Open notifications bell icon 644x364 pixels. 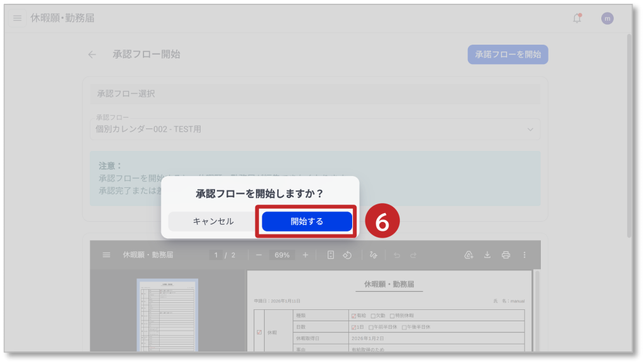coord(577,18)
